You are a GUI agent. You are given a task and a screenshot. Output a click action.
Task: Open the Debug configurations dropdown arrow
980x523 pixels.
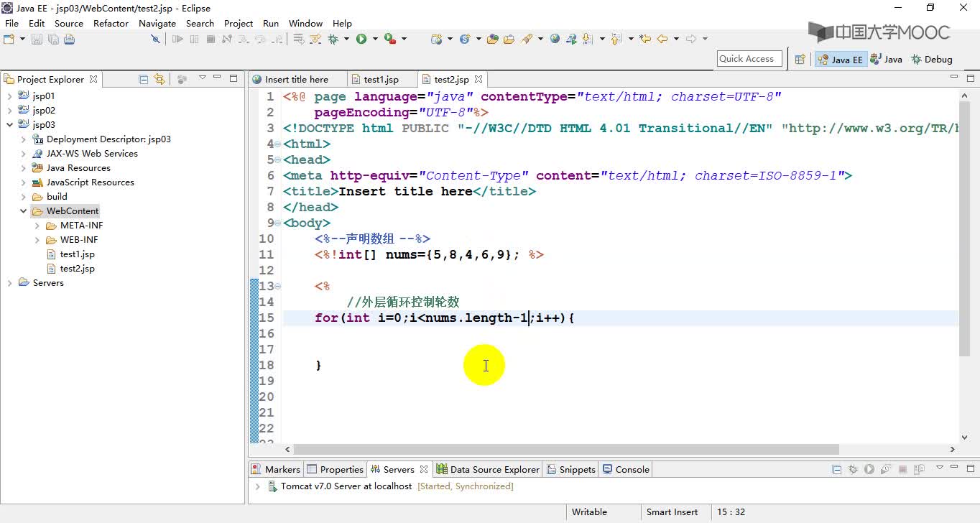[x=346, y=39]
